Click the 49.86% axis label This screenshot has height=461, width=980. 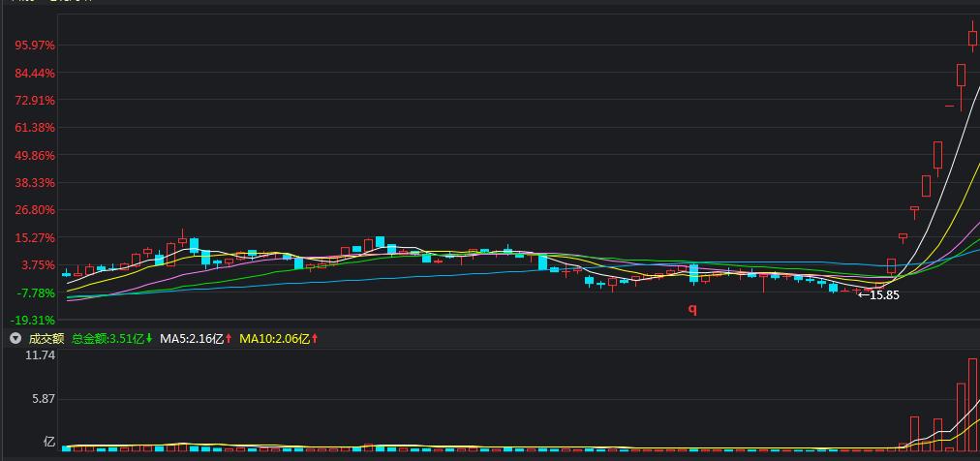(34, 155)
